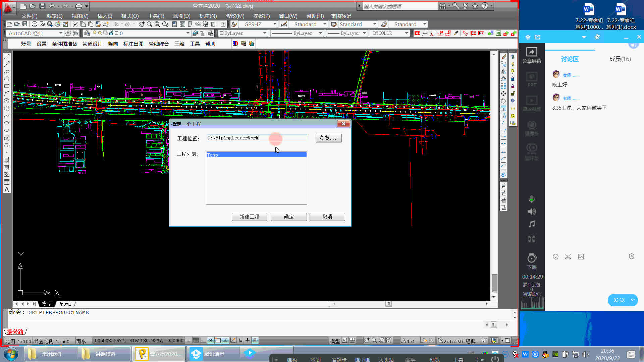The image size is (644, 362).
Task: Toggle polar tracking in status bar
Action: [x=211, y=341]
